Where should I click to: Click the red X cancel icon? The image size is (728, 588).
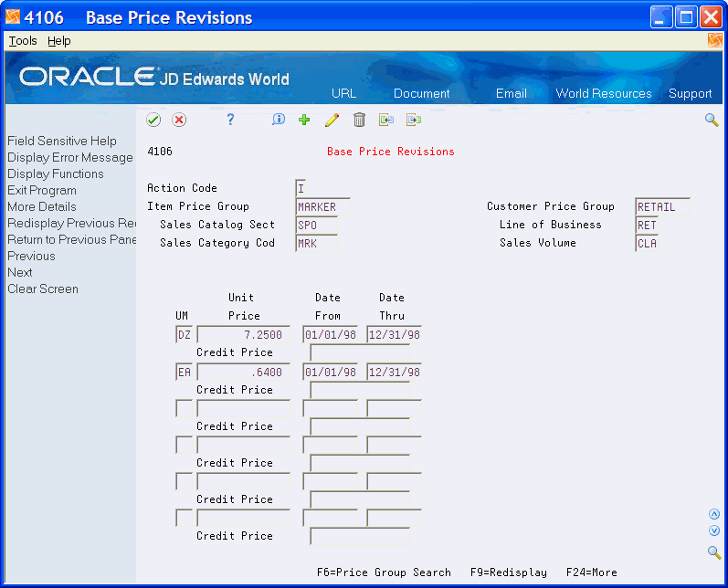coord(179,121)
